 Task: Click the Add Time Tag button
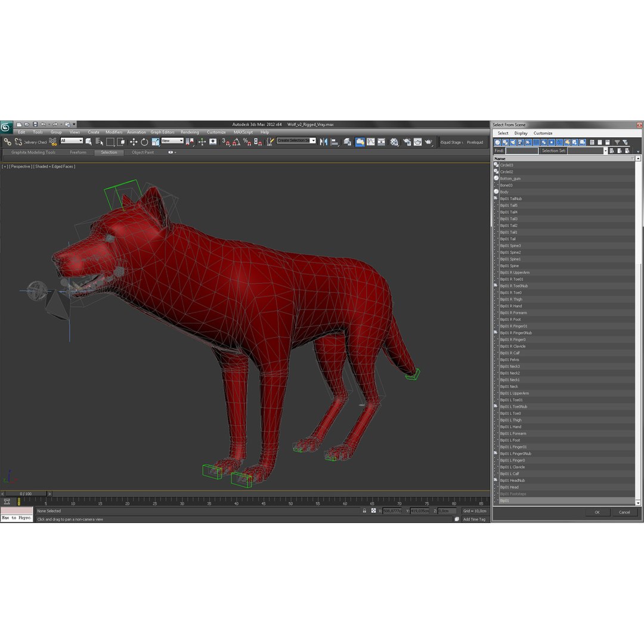point(474,519)
